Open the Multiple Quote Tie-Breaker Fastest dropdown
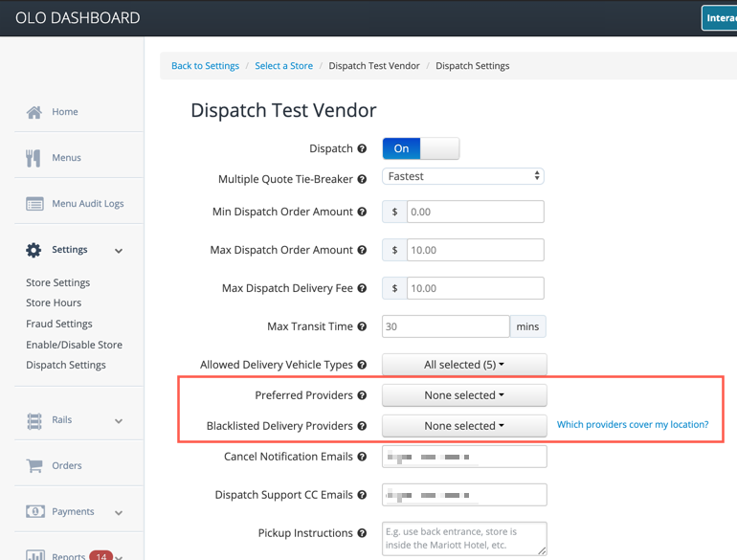Image resolution: width=737 pixels, height=560 pixels. [463, 176]
